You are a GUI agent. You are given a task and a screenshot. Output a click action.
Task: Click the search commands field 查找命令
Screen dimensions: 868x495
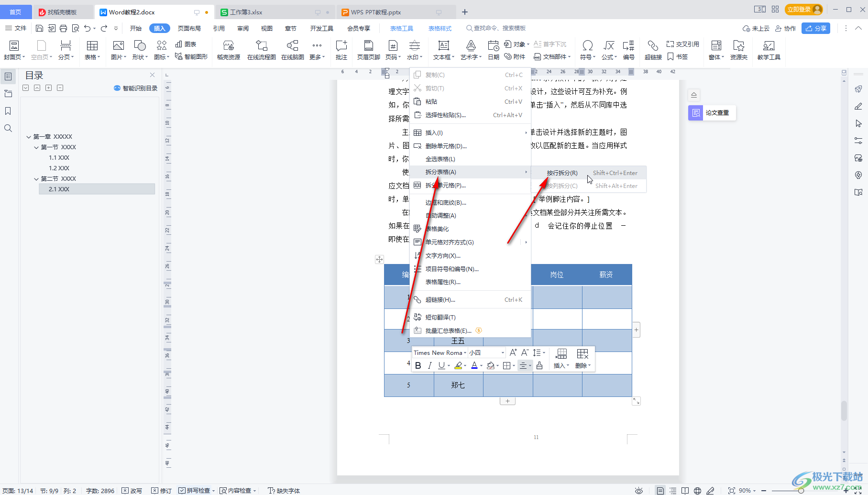(496, 28)
